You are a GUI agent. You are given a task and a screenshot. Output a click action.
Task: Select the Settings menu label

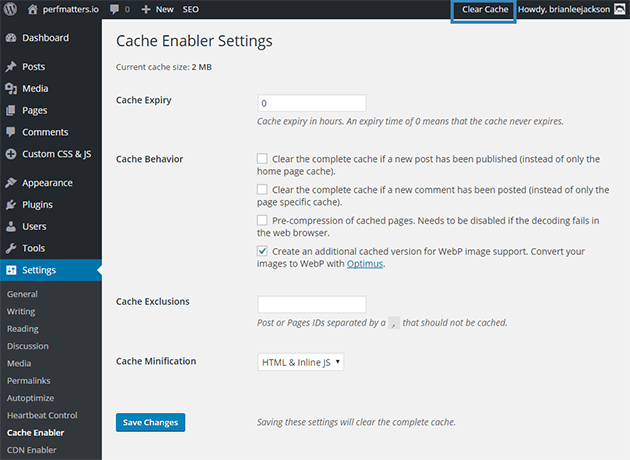click(39, 270)
